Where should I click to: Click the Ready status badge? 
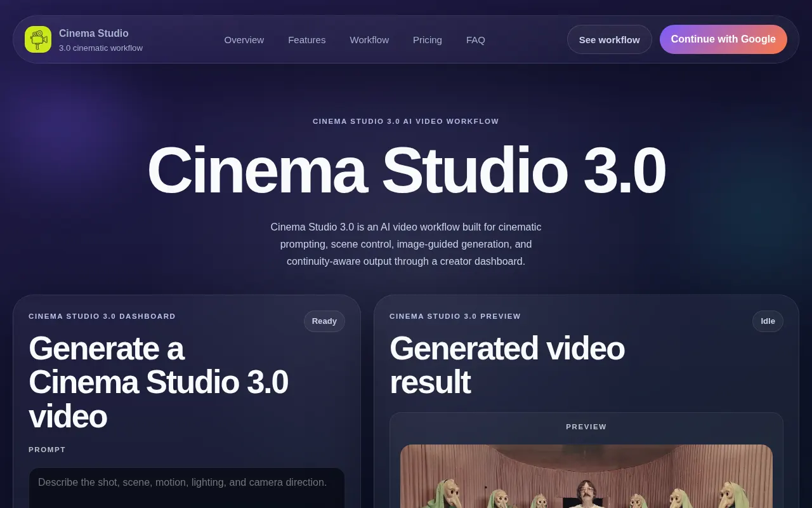324,321
